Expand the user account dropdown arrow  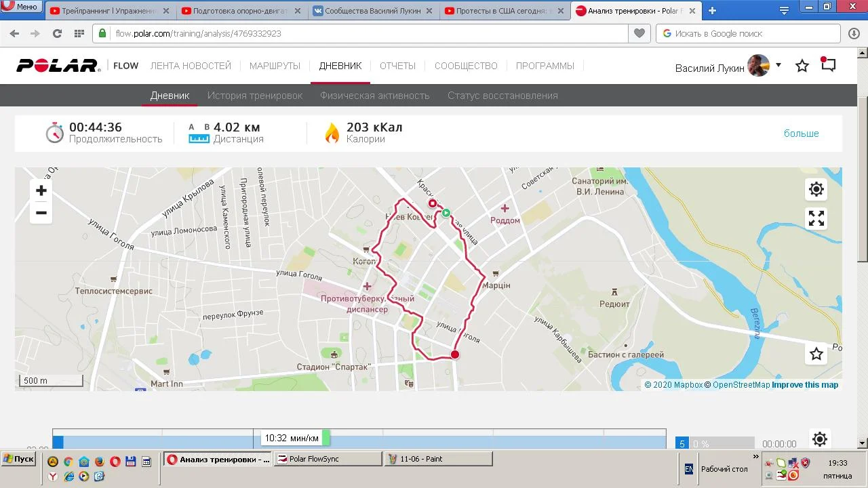(x=778, y=65)
